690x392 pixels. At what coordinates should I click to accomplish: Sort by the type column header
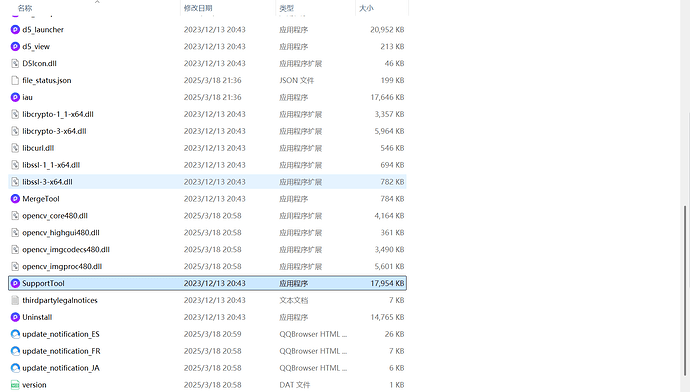pyautogui.click(x=286, y=8)
